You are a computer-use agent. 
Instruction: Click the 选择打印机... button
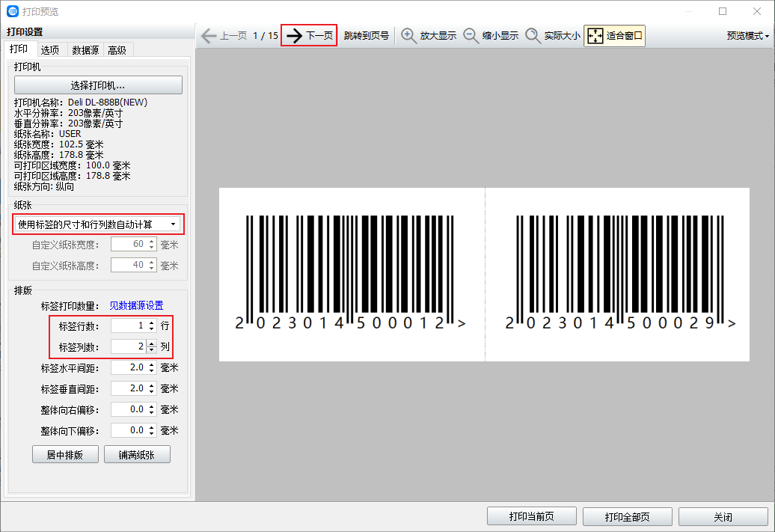click(98, 85)
